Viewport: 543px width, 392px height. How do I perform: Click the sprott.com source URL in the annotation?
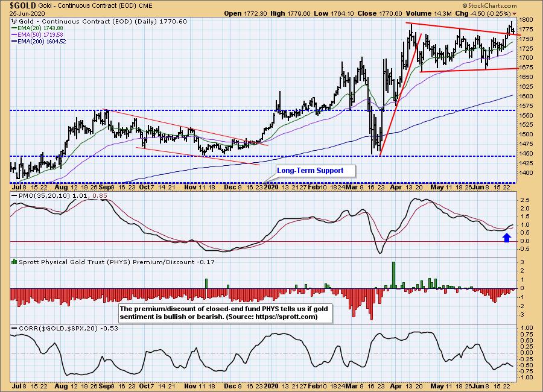point(285,317)
